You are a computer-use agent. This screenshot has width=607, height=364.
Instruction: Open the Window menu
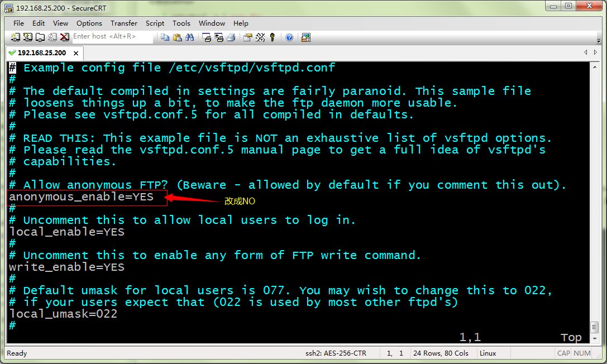[212, 23]
